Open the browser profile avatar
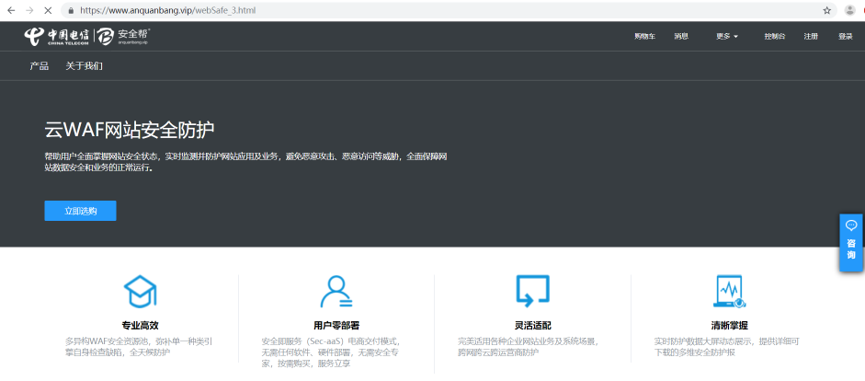This screenshot has height=381, width=865. tap(849, 10)
